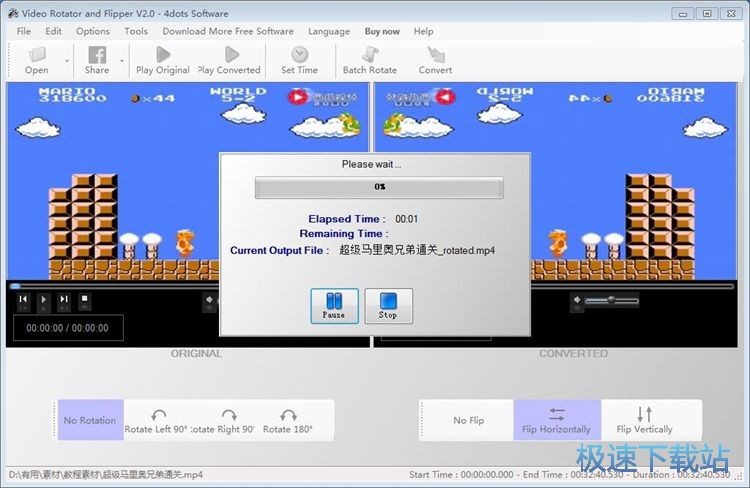Click the Duration value in status bar
This screenshot has width=750, height=488.
704,475
